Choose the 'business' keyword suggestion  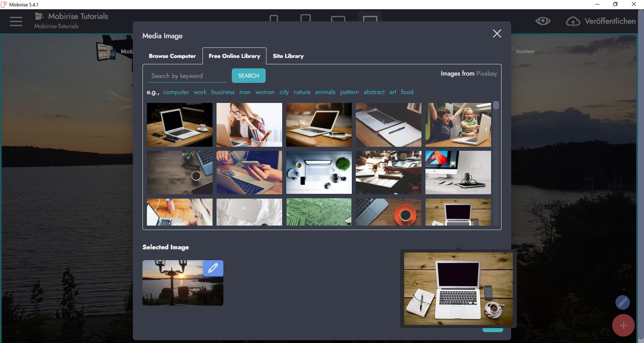[223, 92]
